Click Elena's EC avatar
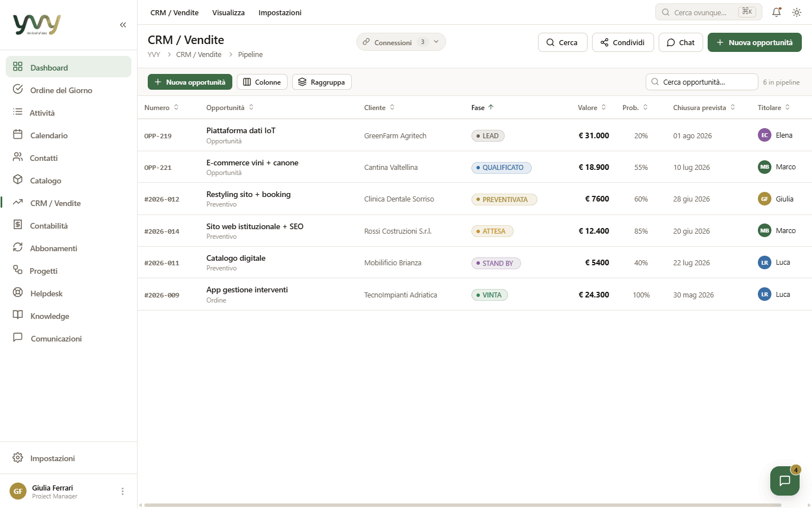 [765, 135]
